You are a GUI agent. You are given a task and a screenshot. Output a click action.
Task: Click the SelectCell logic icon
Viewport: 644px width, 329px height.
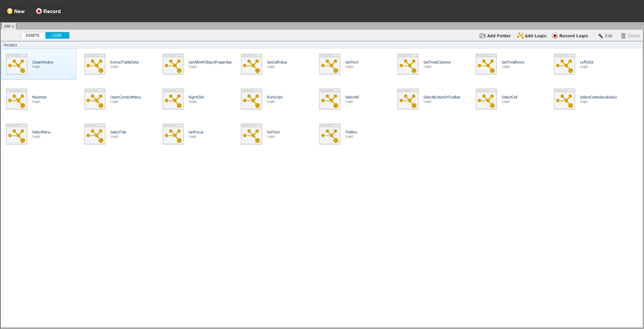tap(486, 99)
